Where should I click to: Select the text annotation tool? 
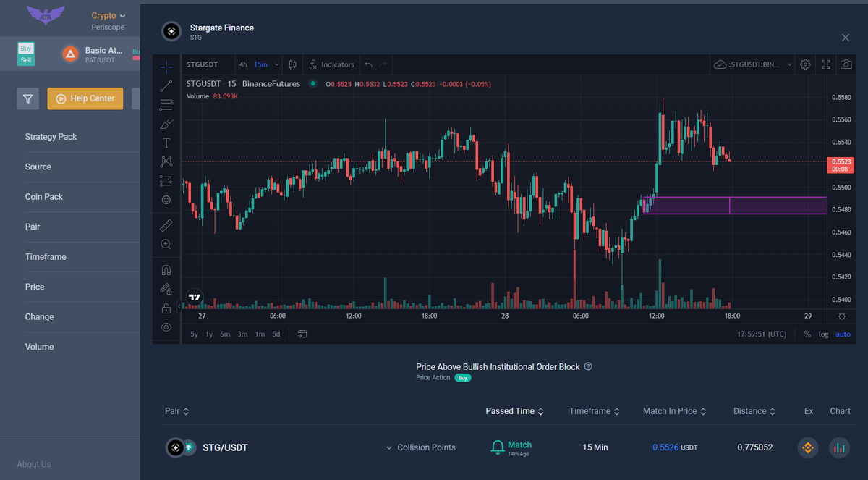166,143
